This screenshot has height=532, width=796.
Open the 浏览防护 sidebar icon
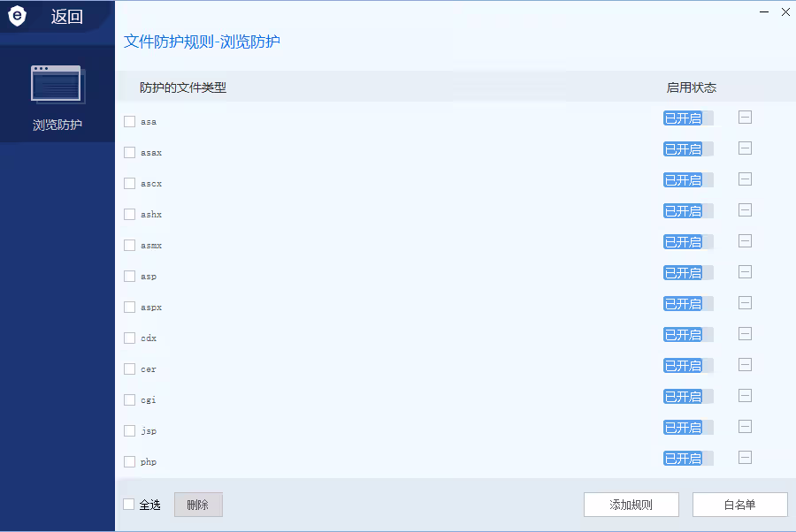pos(57,85)
